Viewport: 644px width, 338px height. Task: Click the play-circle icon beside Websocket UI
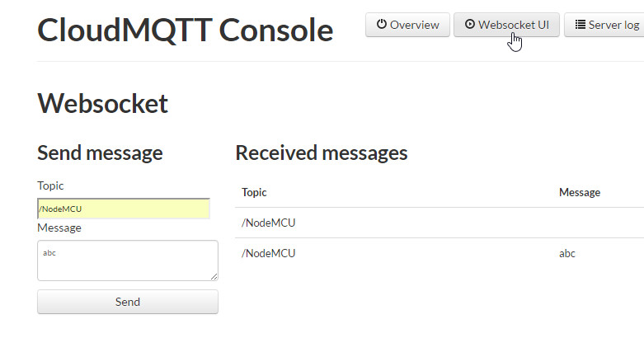pos(469,24)
